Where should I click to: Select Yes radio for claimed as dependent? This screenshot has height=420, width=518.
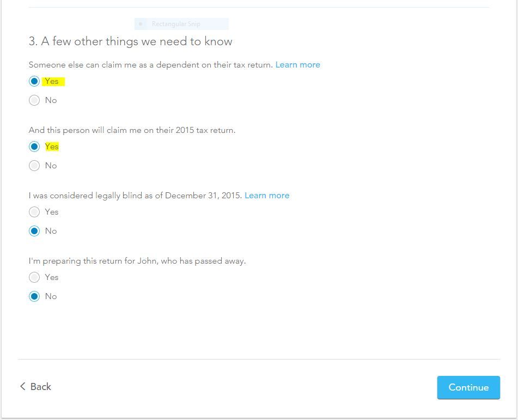click(34, 81)
